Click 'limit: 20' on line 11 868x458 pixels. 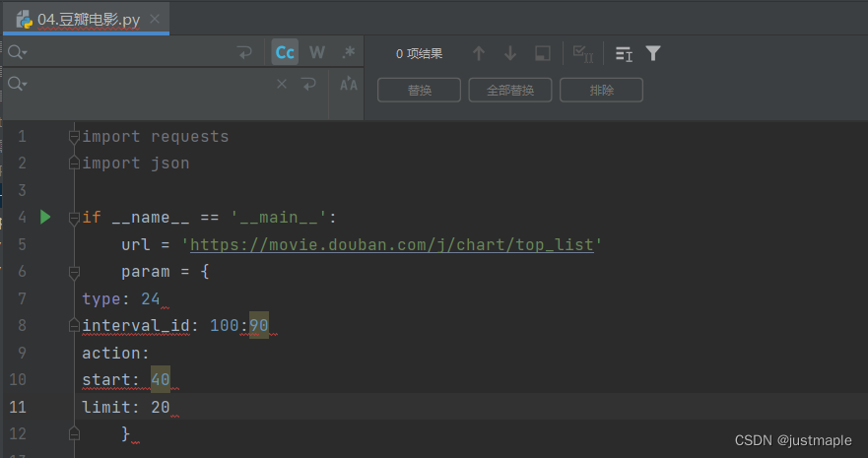pos(126,407)
